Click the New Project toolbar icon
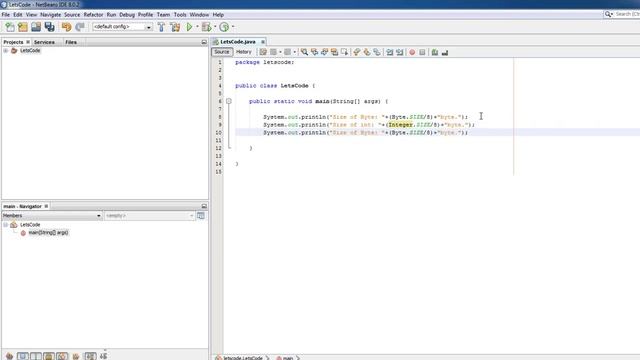 click(23, 27)
